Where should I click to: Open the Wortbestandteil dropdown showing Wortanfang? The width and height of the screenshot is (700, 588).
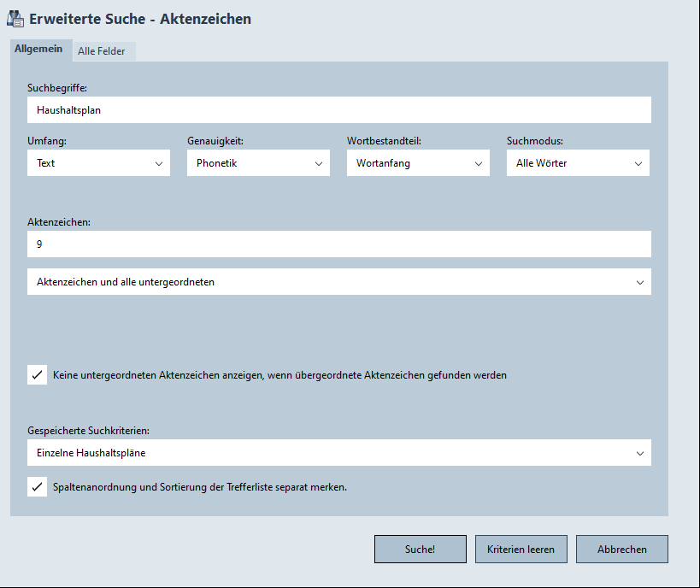pos(418,163)
